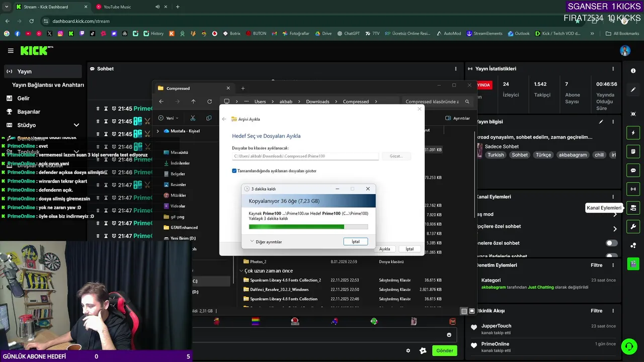Open the TikTok bookmark icon
Screen dimensions: 644x362
[x=93, y=34]
